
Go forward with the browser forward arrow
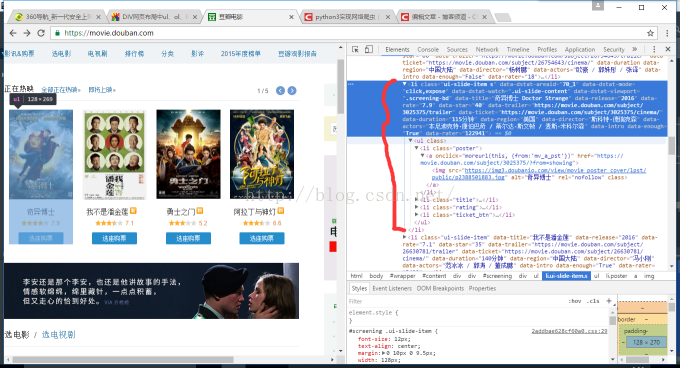pos(27,33)
